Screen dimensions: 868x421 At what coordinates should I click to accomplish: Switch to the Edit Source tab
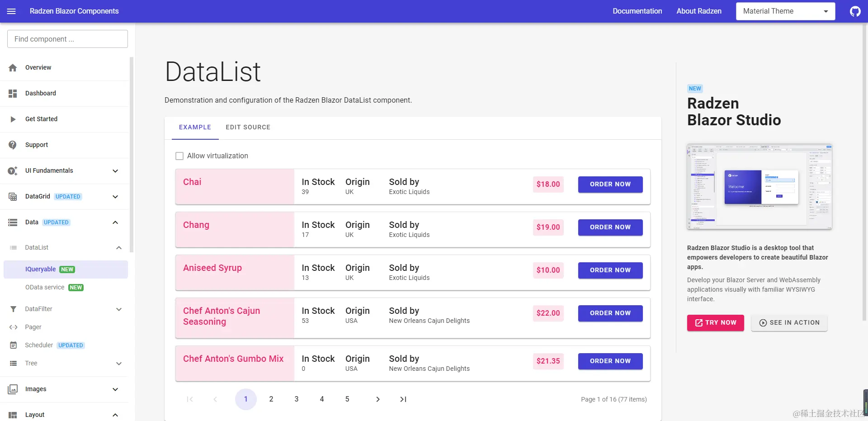[x=248, y=128]
